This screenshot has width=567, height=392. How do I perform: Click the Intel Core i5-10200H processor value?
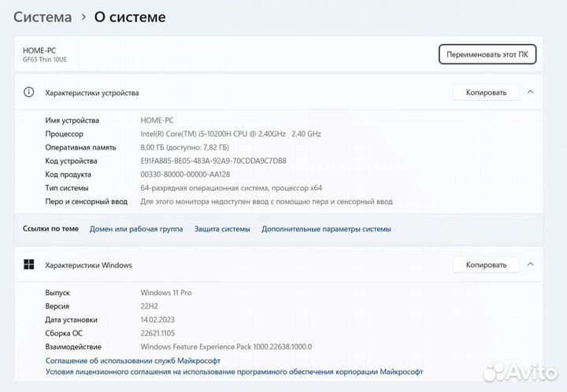tap(230, 134)
